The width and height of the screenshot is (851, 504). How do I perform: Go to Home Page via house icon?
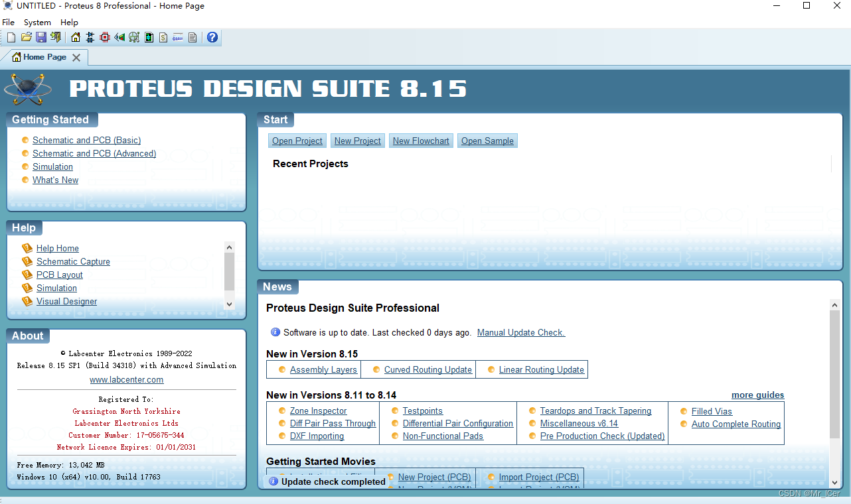tap(76, 37)
